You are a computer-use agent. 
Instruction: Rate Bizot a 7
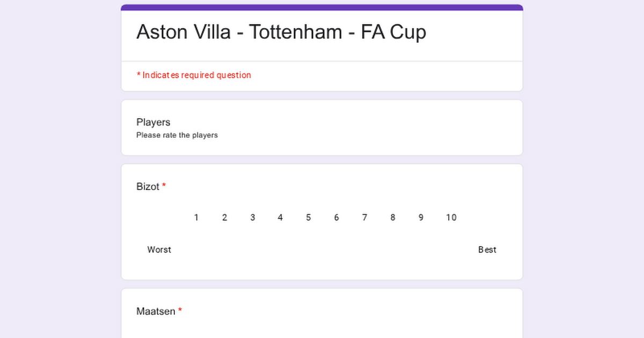click(364, 217)
